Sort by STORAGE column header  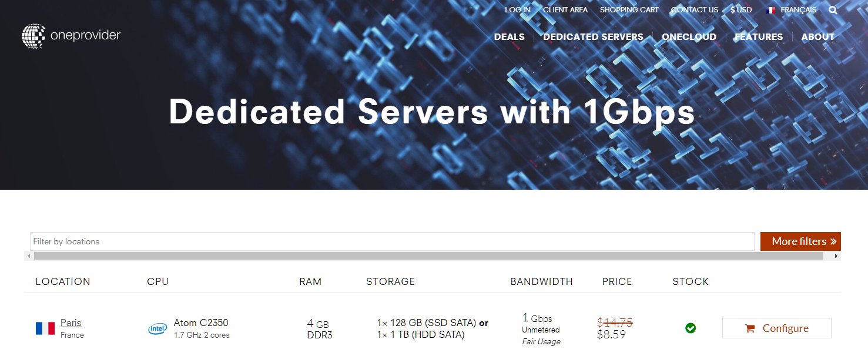pos(391,281)
